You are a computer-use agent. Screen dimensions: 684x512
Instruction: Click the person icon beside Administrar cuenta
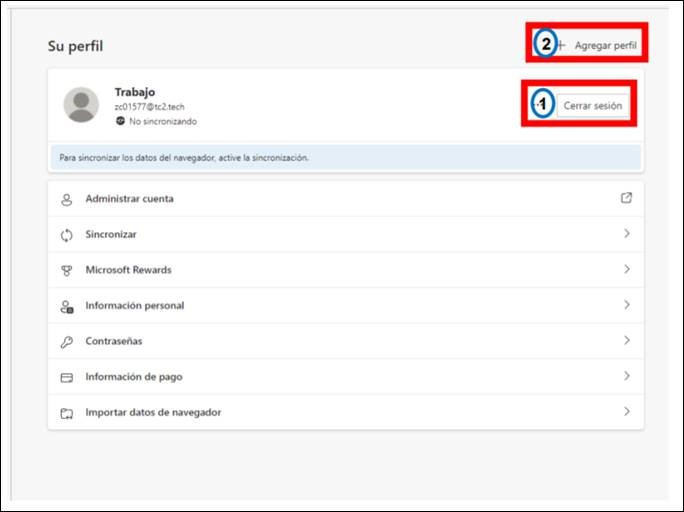click(x=67, y=199)
